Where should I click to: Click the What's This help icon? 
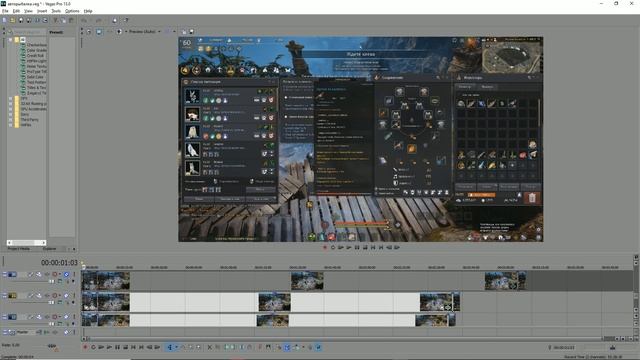126,20
